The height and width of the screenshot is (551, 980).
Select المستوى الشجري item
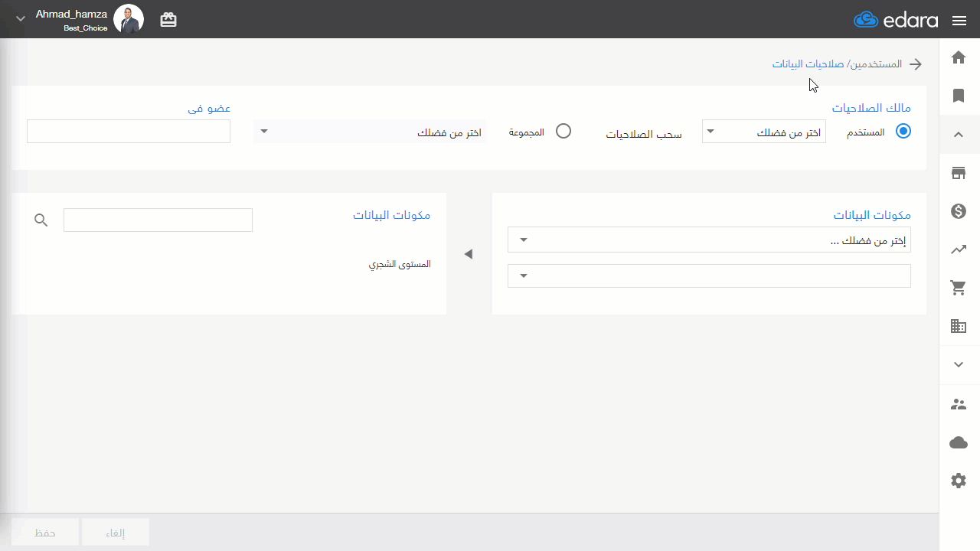(x=400, y=264)
